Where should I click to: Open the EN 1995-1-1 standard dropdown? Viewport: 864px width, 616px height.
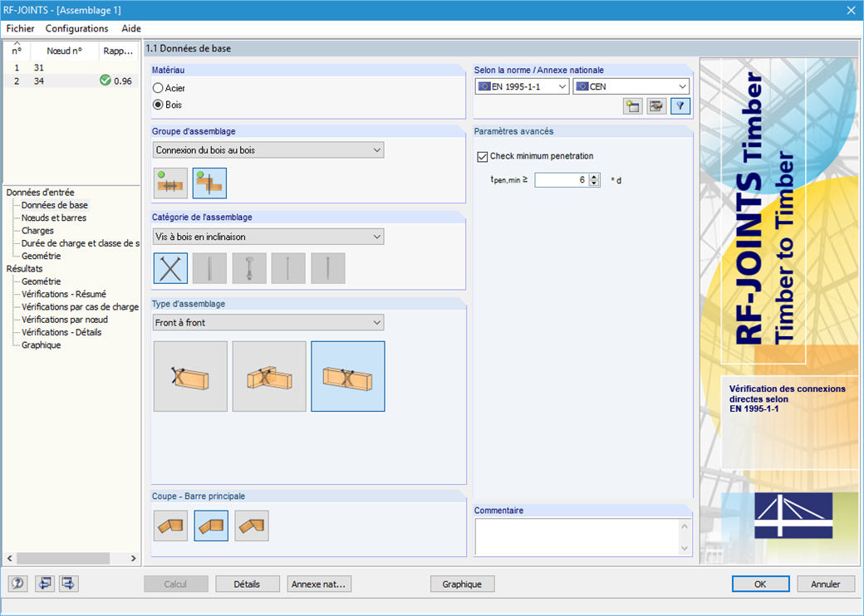[522, 86]
